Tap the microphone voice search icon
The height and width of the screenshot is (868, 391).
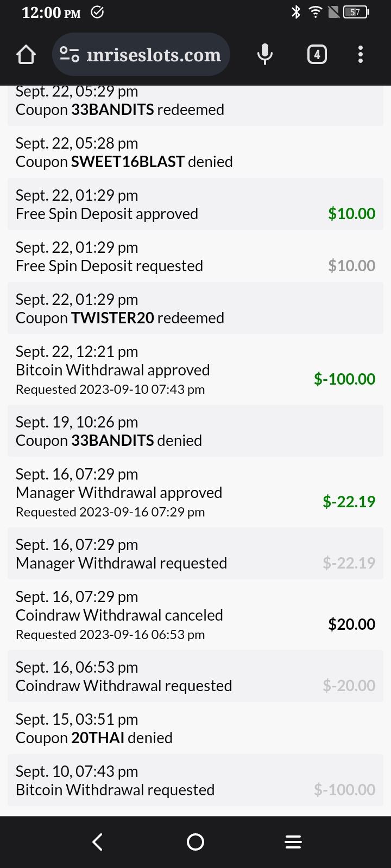pos(265,55)
